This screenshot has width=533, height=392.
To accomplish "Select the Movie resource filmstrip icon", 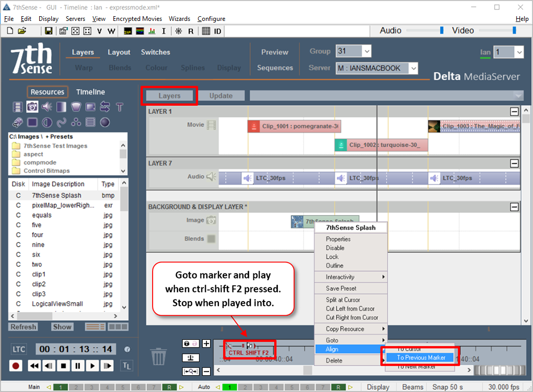I will (18, 107).
